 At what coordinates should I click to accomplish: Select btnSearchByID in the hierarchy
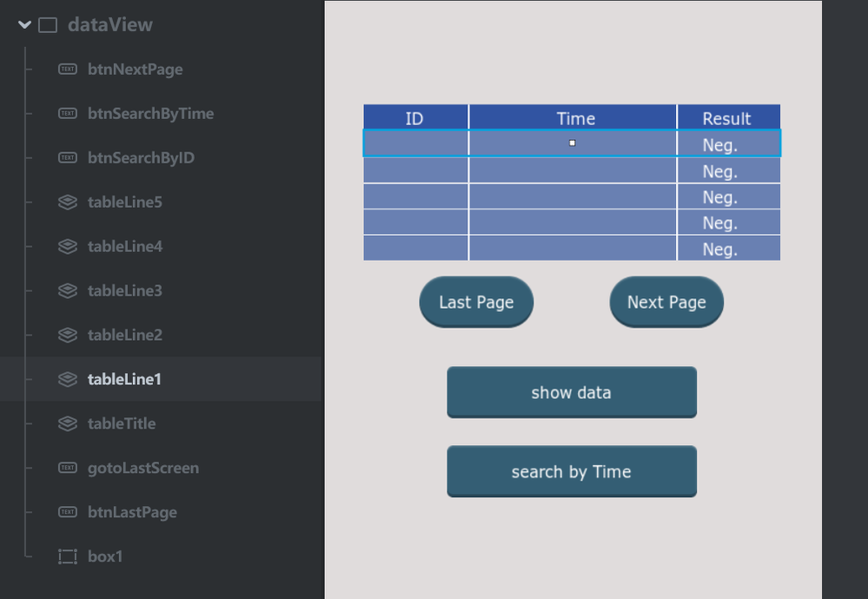141,158
